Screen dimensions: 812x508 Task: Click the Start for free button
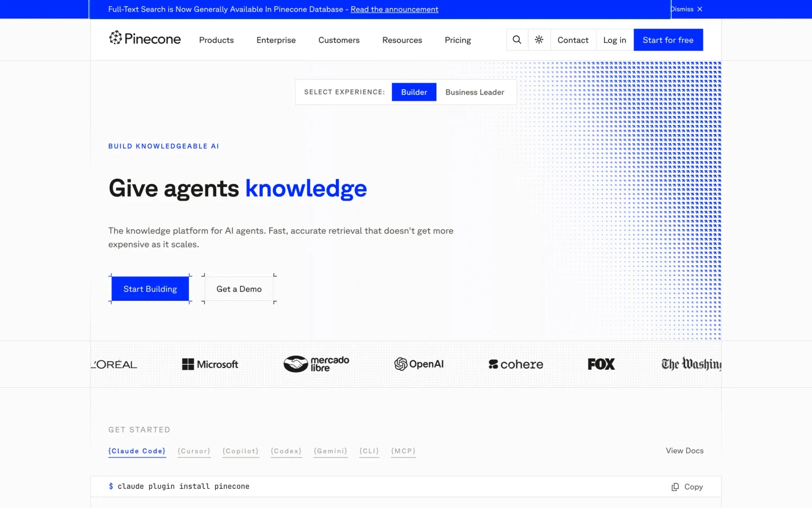click(x=668, y=39)
